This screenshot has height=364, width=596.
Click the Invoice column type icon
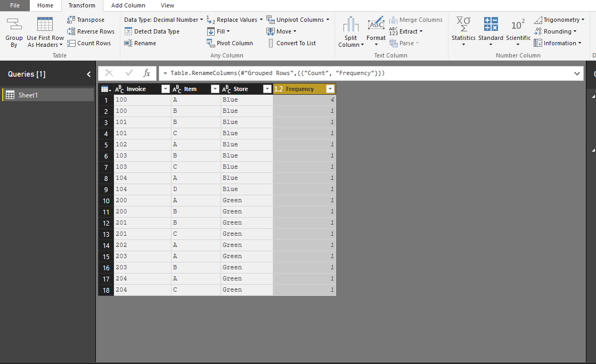coord(119,89)
